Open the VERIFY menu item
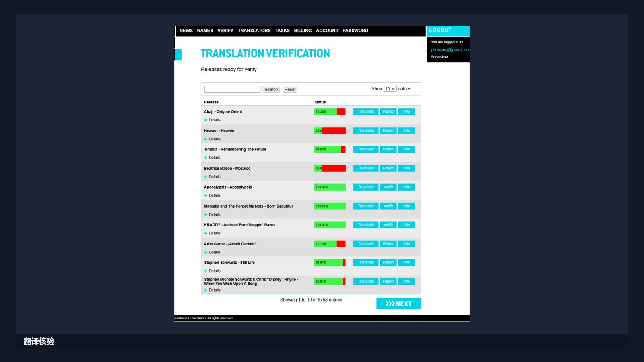The image size is (644, 362). pyautogui.click(x=225, y=31)
